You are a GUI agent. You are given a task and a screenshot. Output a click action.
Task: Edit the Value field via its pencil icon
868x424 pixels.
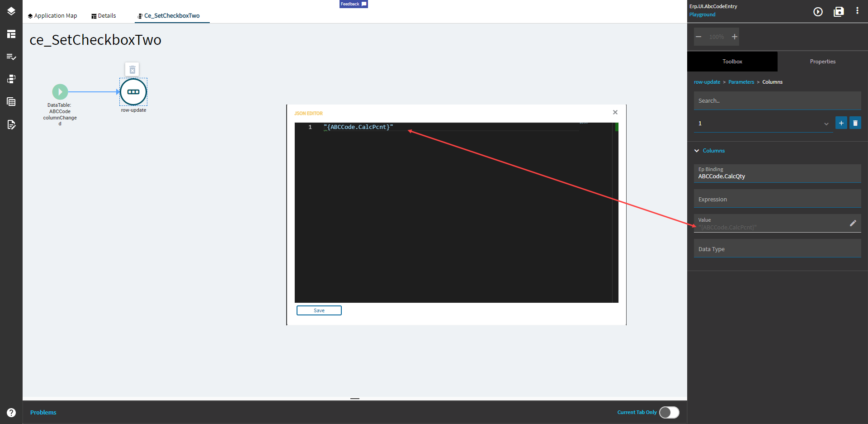[x=854, y=223]
